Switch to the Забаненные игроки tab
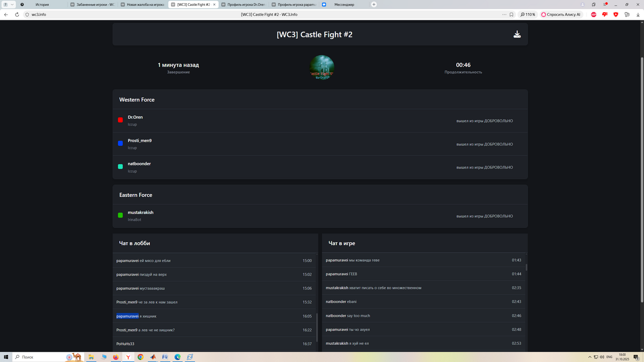Viewport: 644px width, 362px height. (92, 4)
